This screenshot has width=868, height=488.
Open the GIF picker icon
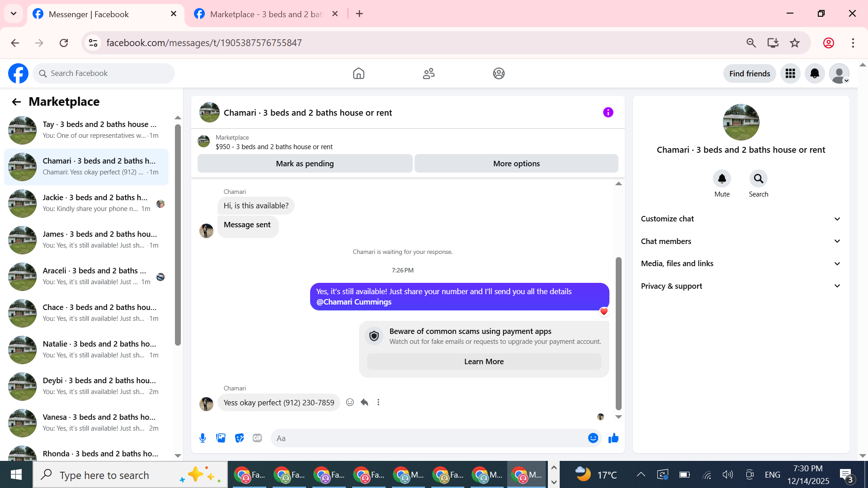click(x=257, y=438)
